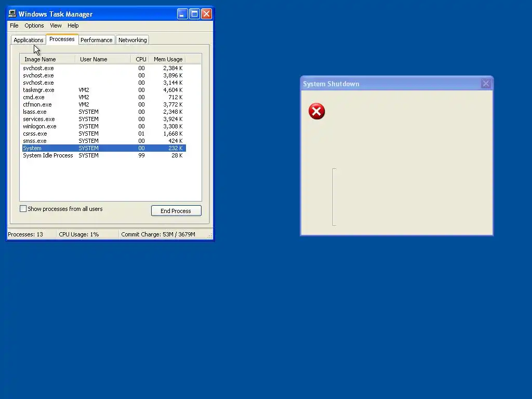Screen dimensions: 532x399
Task: Select svchost.exe using 3,896 K memory
Action: tap(104, 75)
